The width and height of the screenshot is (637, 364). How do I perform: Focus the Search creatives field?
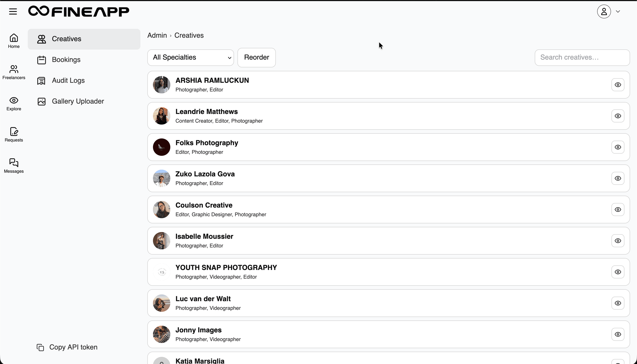pyautogui.click(x=582, y=57)
